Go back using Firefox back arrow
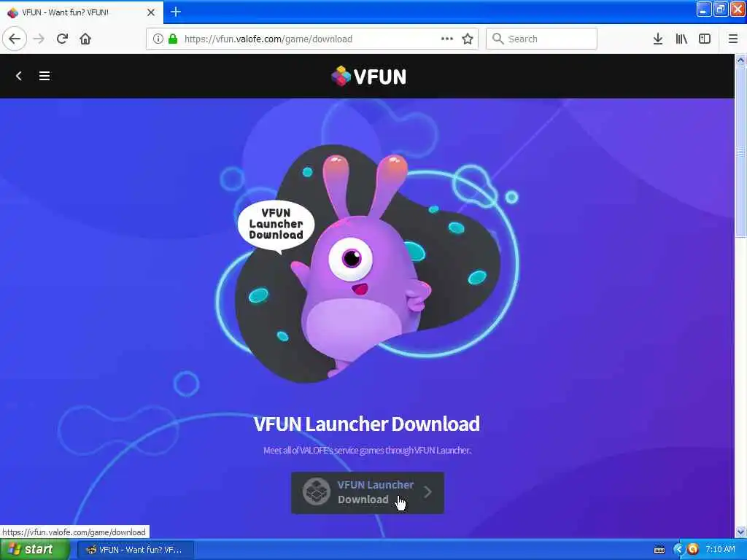The width and height of the screenshot is (747, 560). click(x=15, y=39)
